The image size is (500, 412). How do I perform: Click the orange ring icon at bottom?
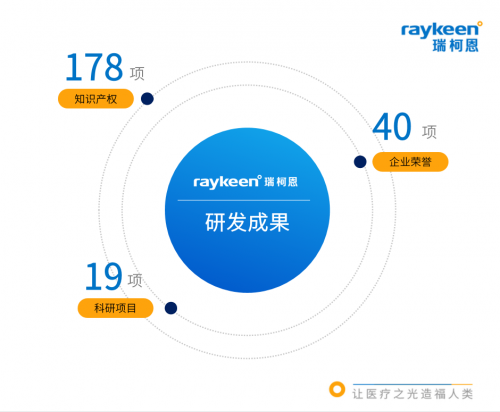337,389
